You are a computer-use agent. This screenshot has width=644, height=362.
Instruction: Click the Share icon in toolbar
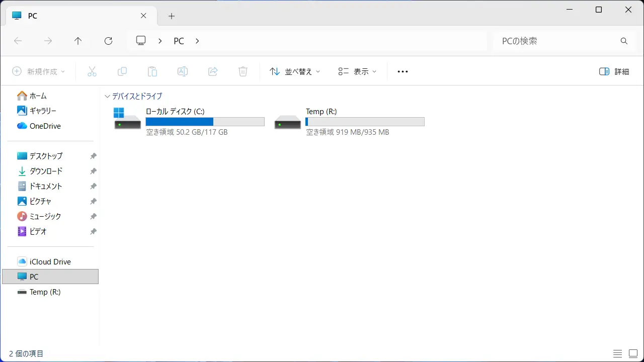click(212, 71)
